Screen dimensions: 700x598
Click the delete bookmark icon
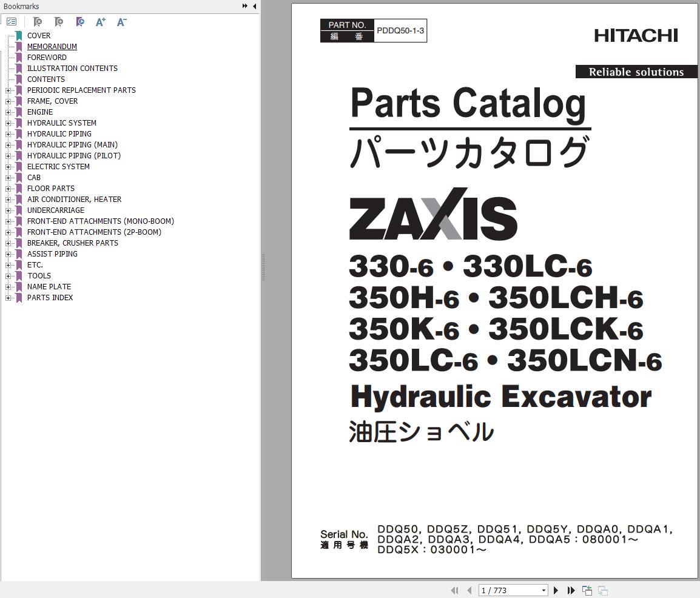38,21
